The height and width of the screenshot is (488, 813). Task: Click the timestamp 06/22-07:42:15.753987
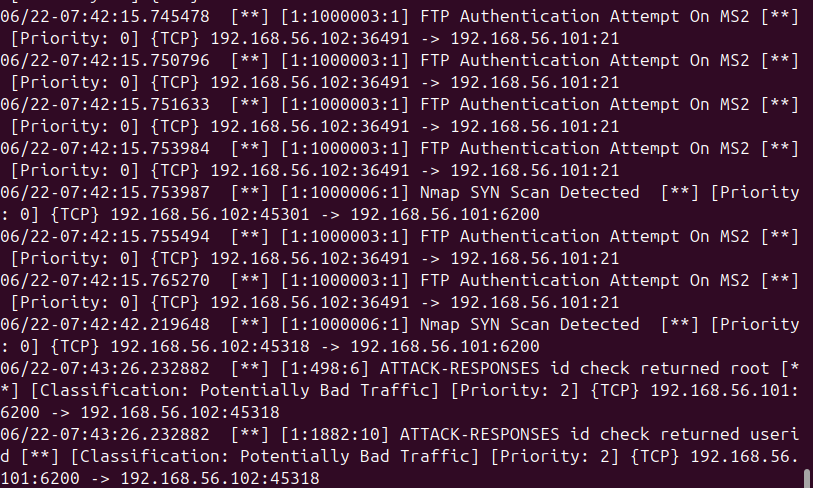coord(105,193)
